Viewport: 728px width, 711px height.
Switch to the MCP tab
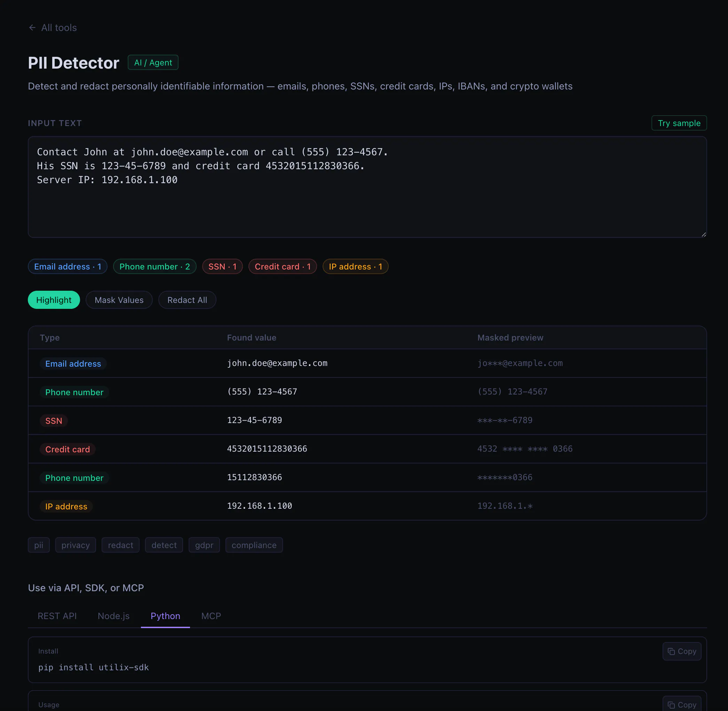point(211,616)
